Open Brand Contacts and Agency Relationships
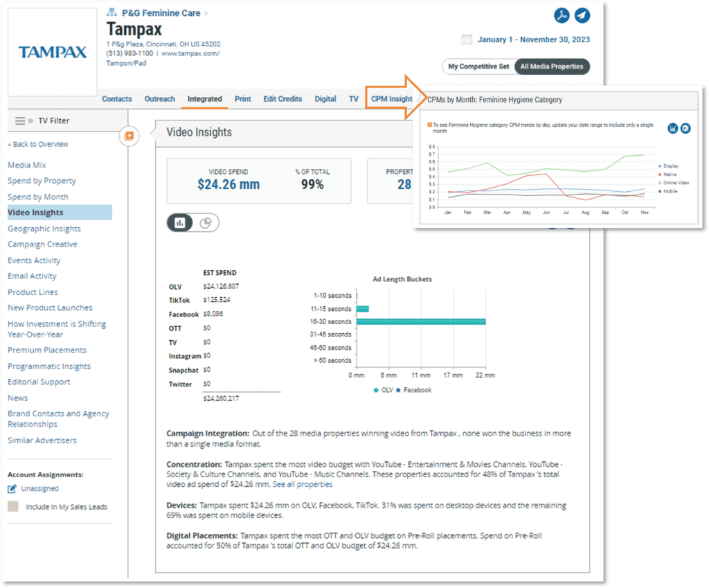 click(58, 419)
